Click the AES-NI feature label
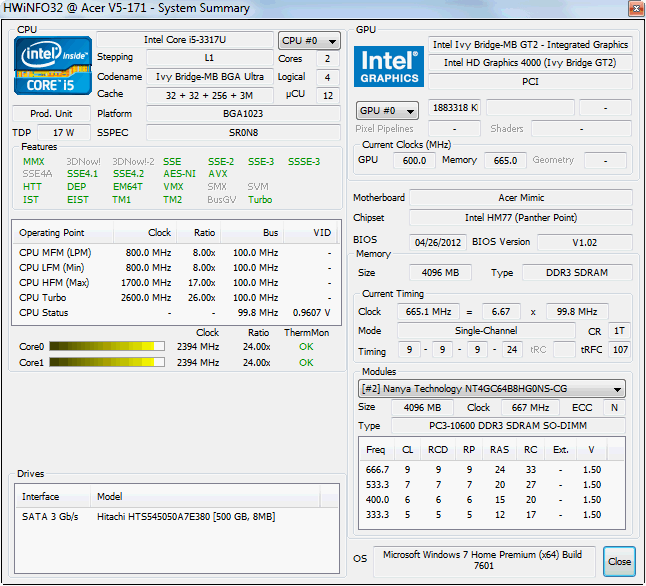The height and width of the screenshot is (586, 646). (179, 173)
